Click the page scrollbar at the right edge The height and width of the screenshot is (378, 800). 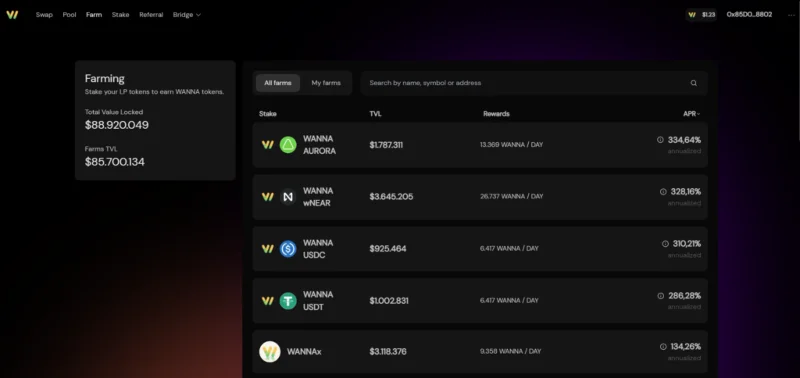pos(798,71)
